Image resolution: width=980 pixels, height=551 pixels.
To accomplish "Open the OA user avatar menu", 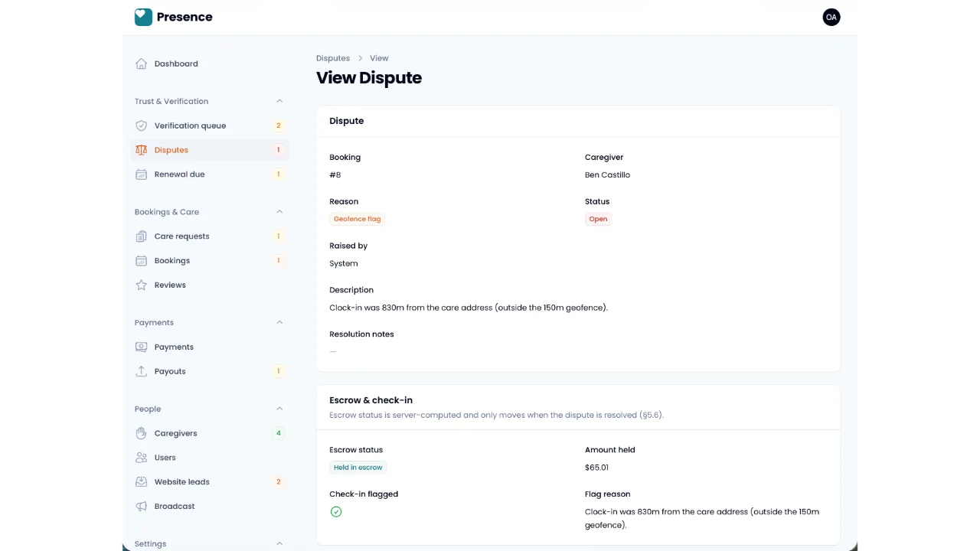I will (831, 17).
